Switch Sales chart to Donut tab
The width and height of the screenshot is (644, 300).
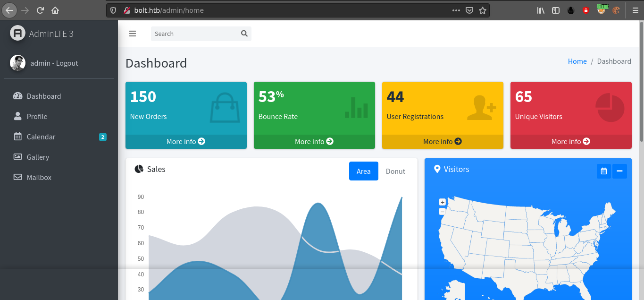pyautogui.click(x=395, y=171)
